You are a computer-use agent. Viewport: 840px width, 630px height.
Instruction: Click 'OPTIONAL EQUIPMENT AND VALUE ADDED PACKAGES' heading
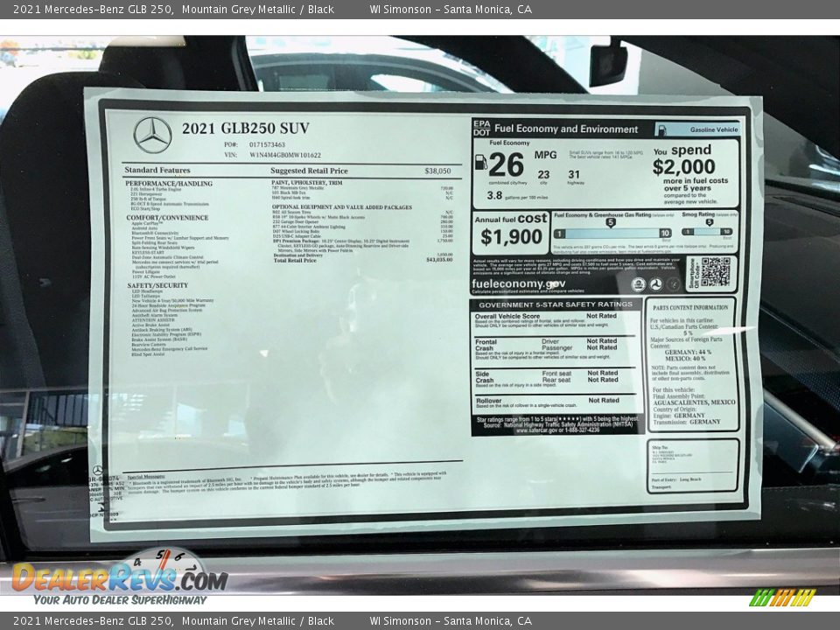coord(342,206)
